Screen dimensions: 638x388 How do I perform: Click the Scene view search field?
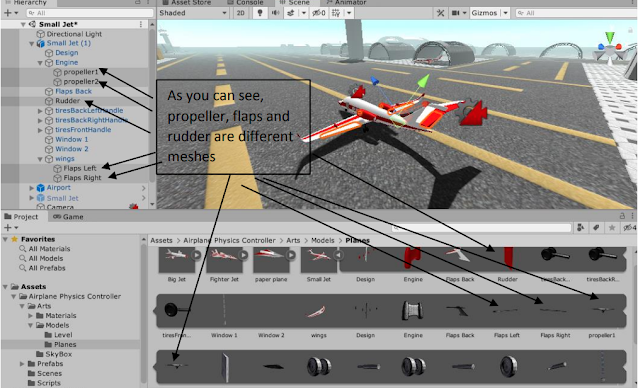coord(576,13)
